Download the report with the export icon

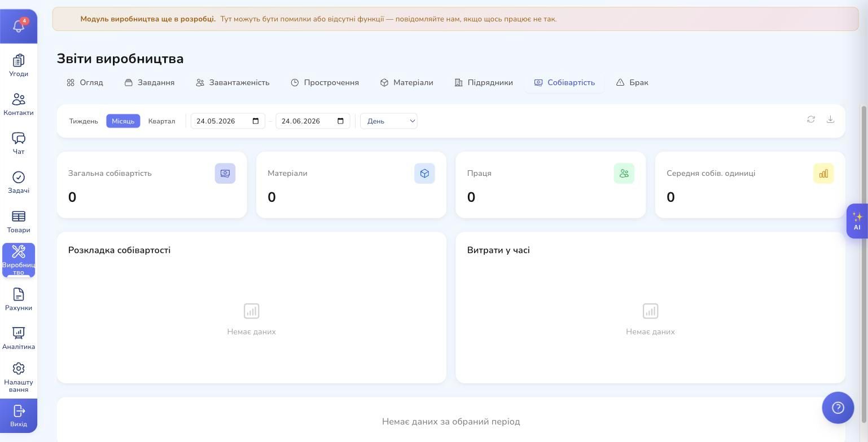tap(830, 120)
